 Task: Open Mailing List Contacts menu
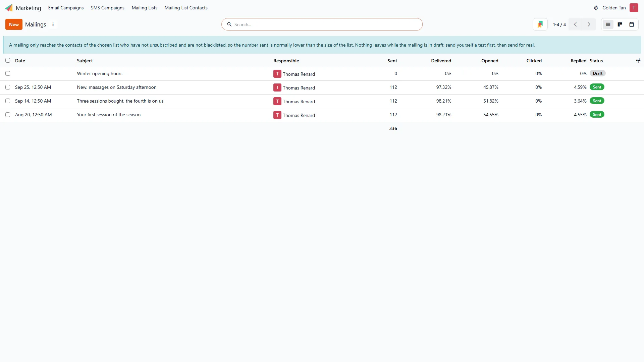coord(186,8)
